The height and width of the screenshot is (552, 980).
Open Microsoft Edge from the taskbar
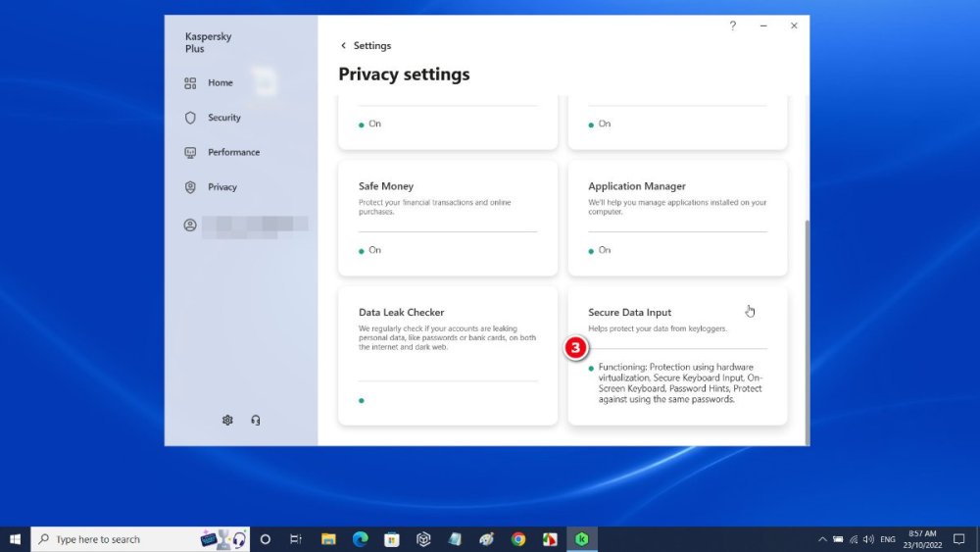click(x=360, y=539)
